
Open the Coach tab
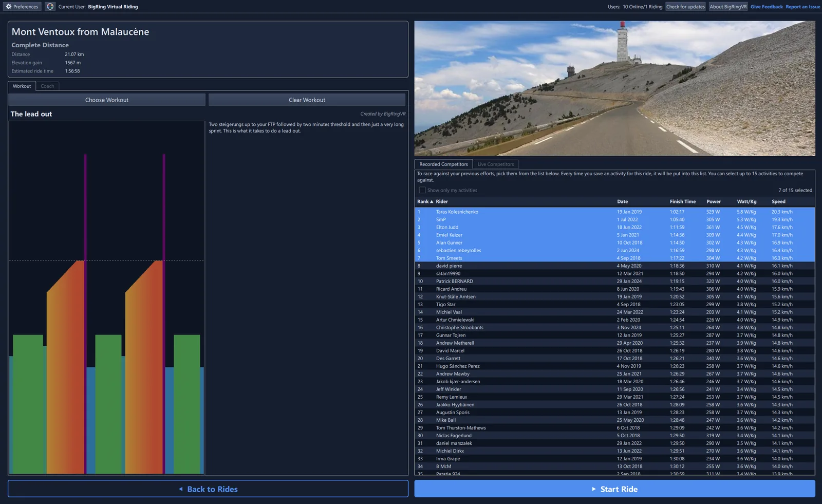(47, 86)
